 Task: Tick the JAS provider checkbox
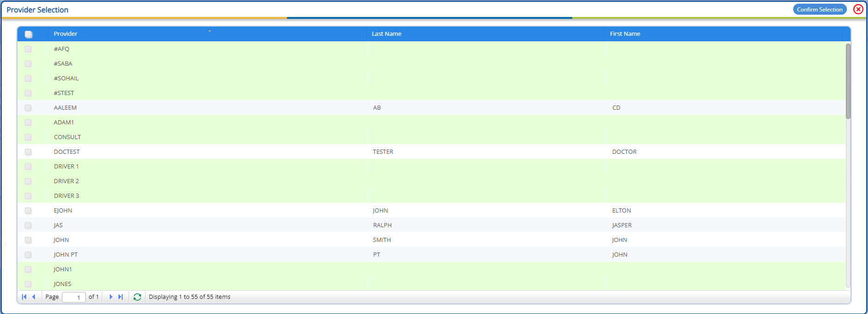[28, 225]
